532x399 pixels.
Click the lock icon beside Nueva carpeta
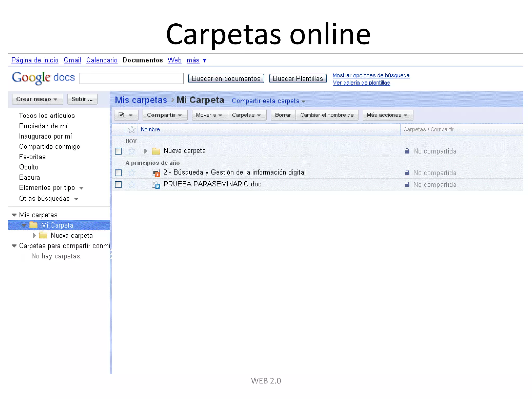pos(407,151)
